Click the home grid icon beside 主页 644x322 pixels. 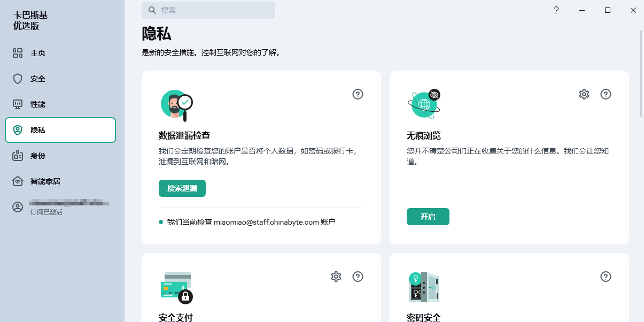(x=18, y=53)
